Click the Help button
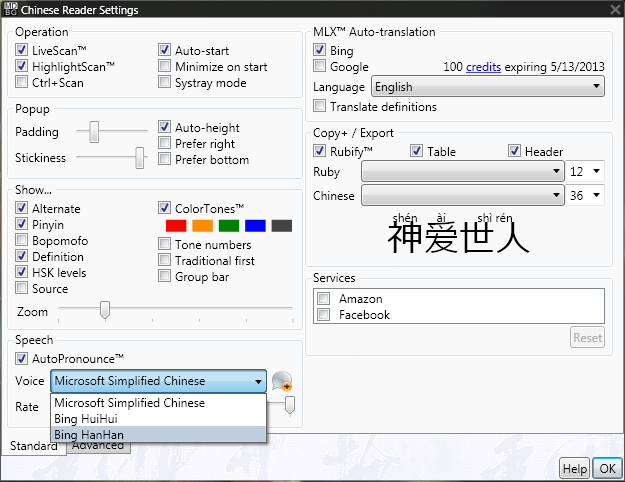This screenshot has height=482, width=625. tap(574, 468)
